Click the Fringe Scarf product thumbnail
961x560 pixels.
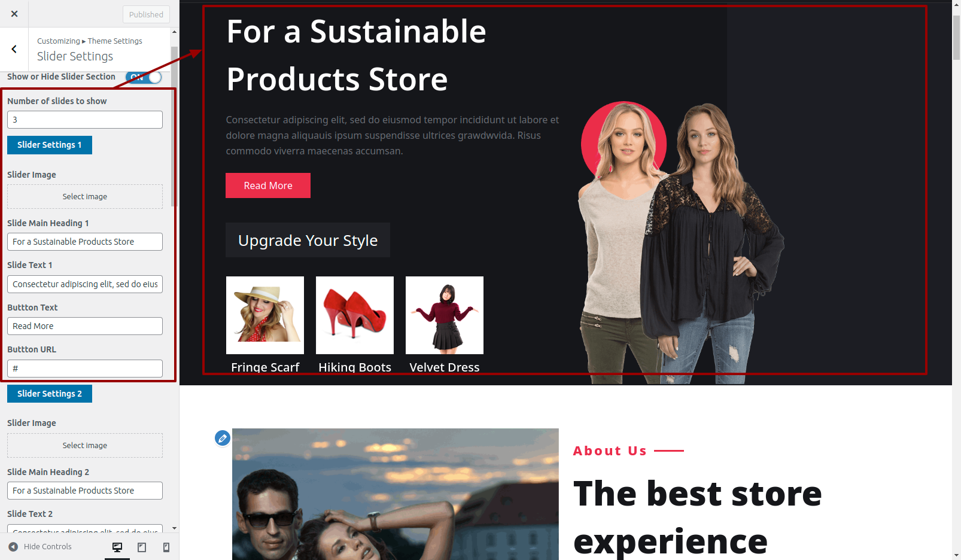click(x=265, y=315)
